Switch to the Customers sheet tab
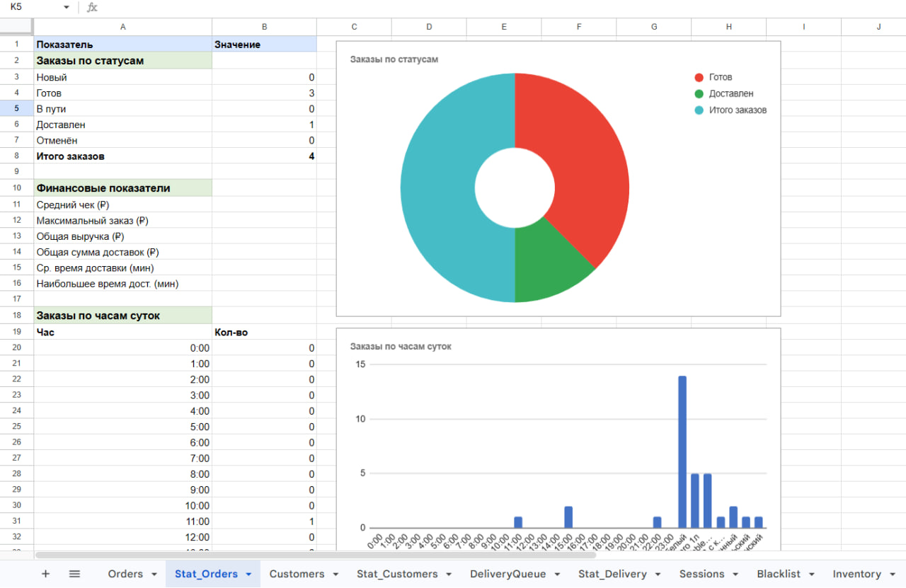 point(297,574)
